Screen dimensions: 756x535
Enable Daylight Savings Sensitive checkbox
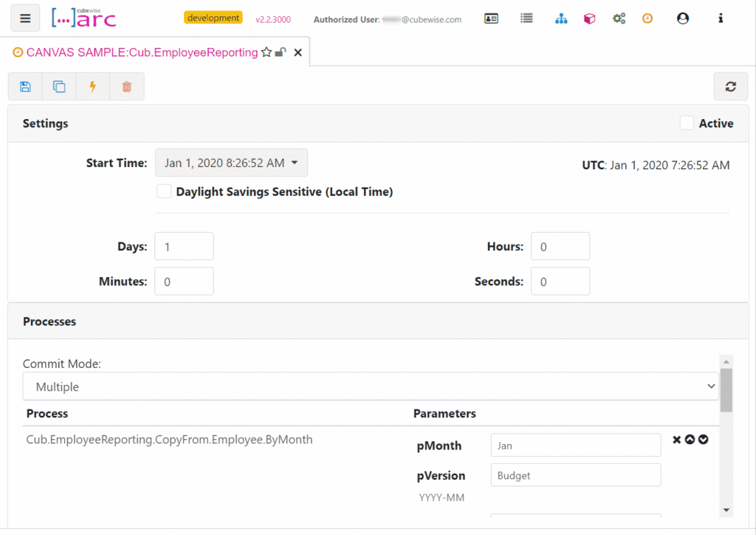point(164,191)
